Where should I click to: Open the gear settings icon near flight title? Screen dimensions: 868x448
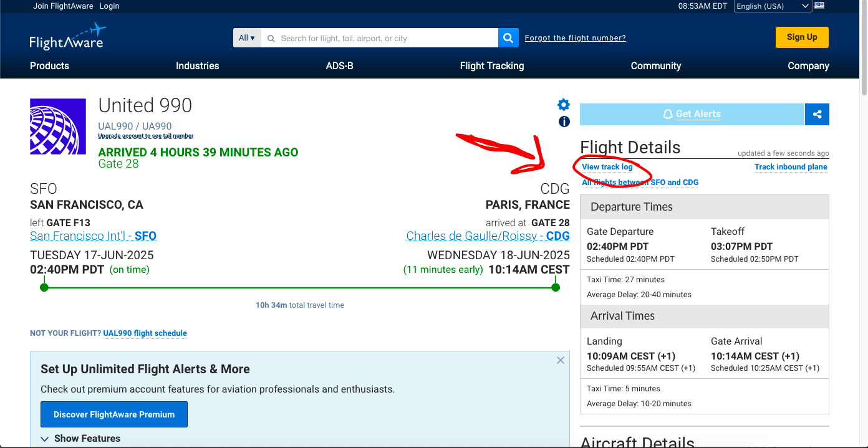tap(564, 104)
